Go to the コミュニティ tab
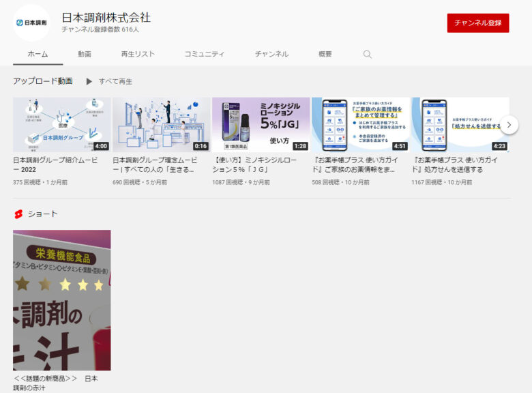The image size is (532, 393). point(204,54)
